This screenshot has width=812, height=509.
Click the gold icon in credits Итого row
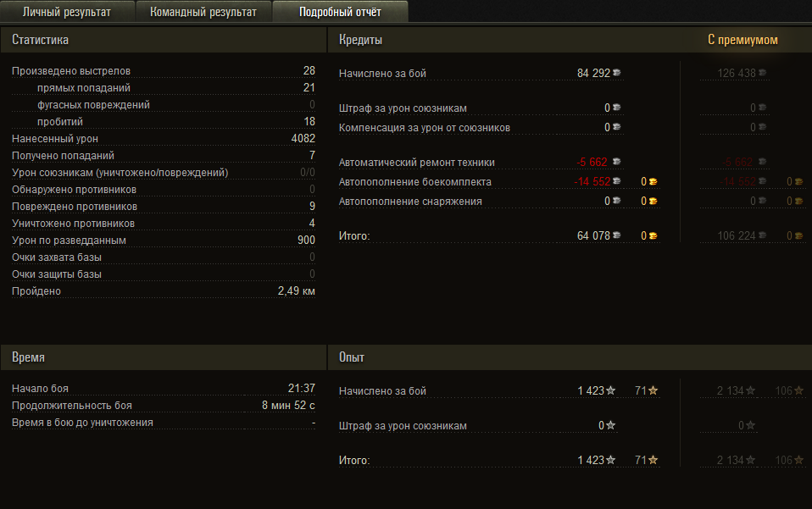pyautogui.click(x=653, y=236)
